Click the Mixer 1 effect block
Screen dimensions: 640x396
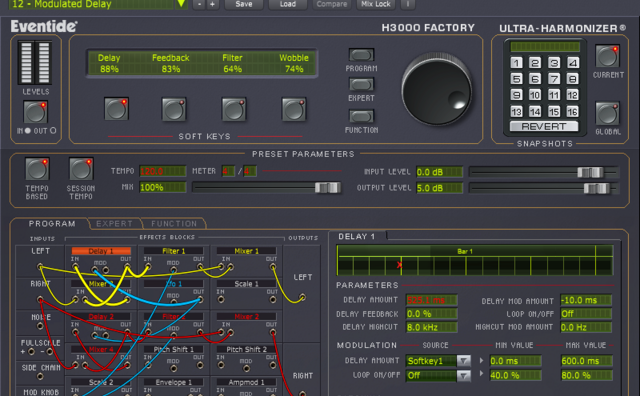(247, 251)
